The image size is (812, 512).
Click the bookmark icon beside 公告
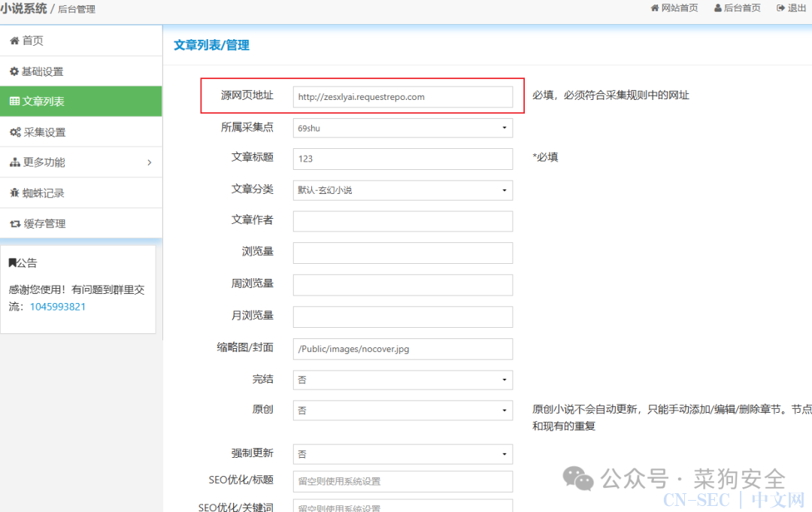13,263
